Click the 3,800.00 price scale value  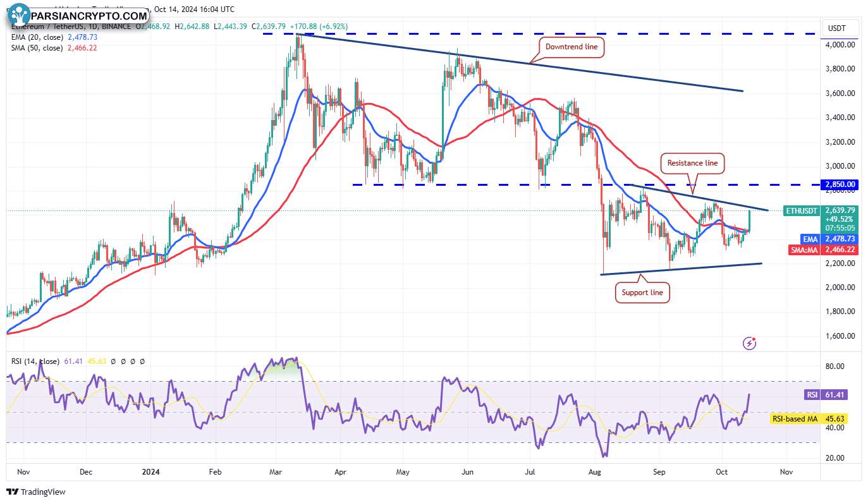tap(840, 69)
